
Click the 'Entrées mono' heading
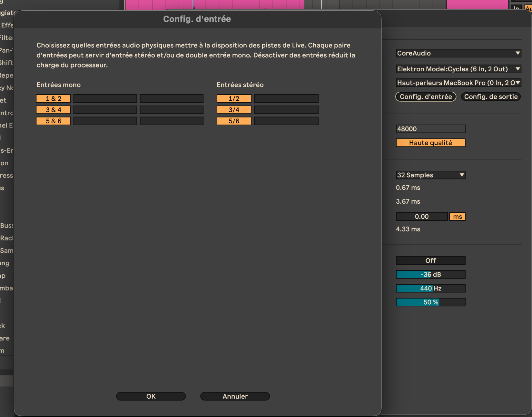58,85
